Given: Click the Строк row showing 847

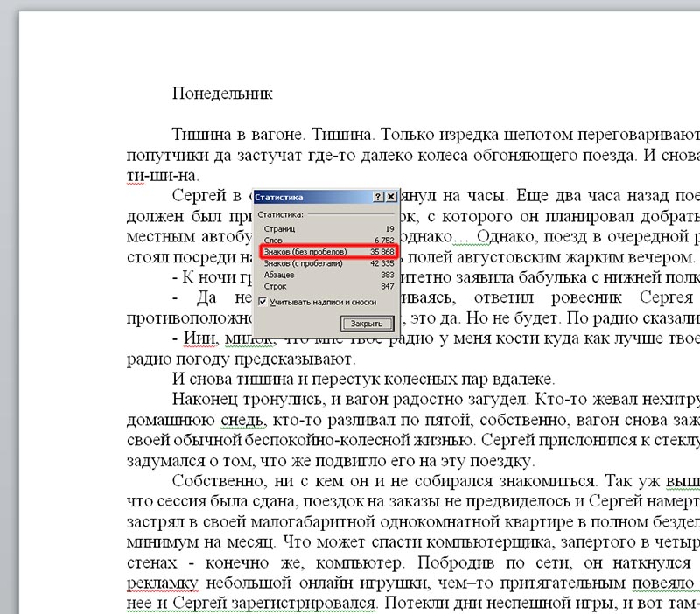Looking at the screenshot, I should [x=329, y=286].
